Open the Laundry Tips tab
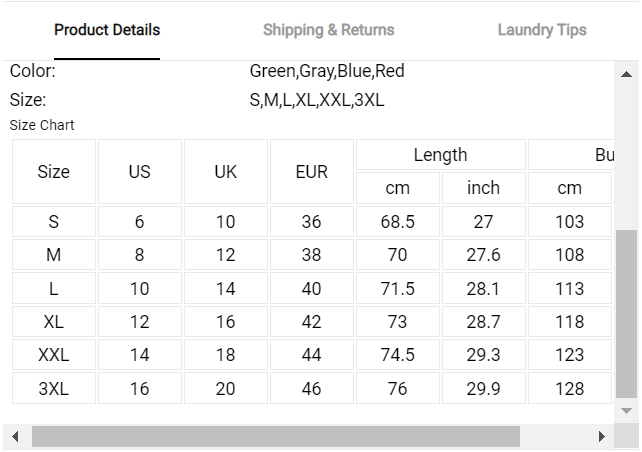642x452 pixels. click(542, 30)
